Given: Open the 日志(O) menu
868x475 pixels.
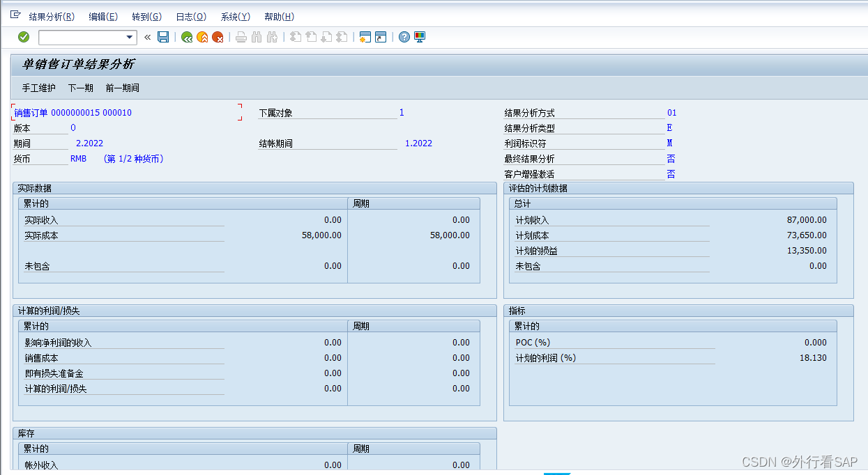Looking at the screenshot, I should 190,17.
